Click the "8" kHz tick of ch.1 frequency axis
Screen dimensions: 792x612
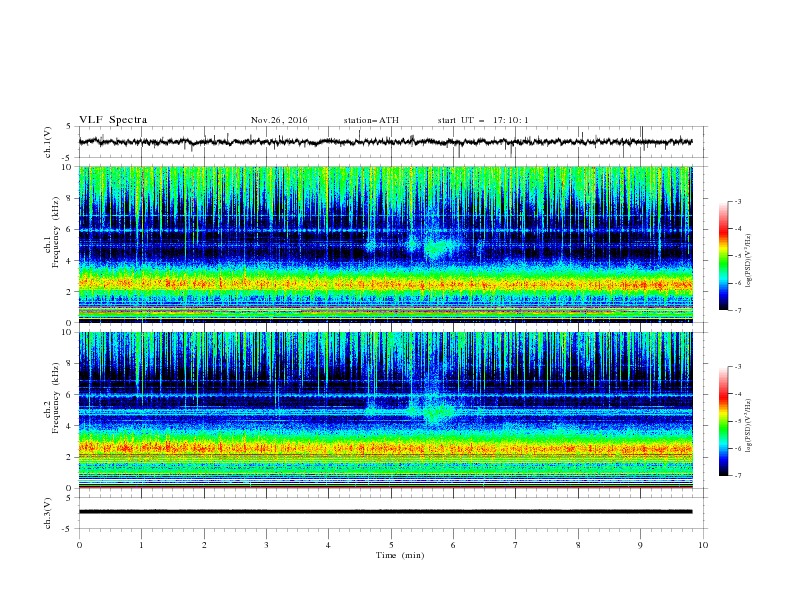[x=70, y=198]
